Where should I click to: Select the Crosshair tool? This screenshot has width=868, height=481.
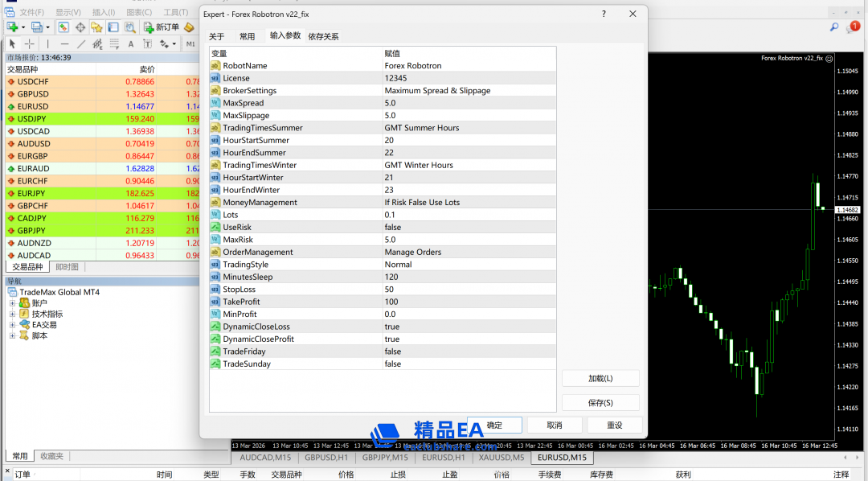click(29, 44)
